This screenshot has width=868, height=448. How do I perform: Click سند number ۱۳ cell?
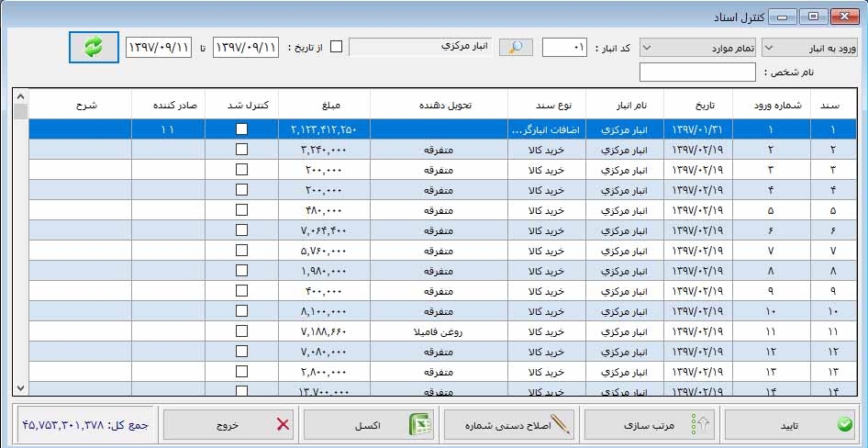point(834,372)
